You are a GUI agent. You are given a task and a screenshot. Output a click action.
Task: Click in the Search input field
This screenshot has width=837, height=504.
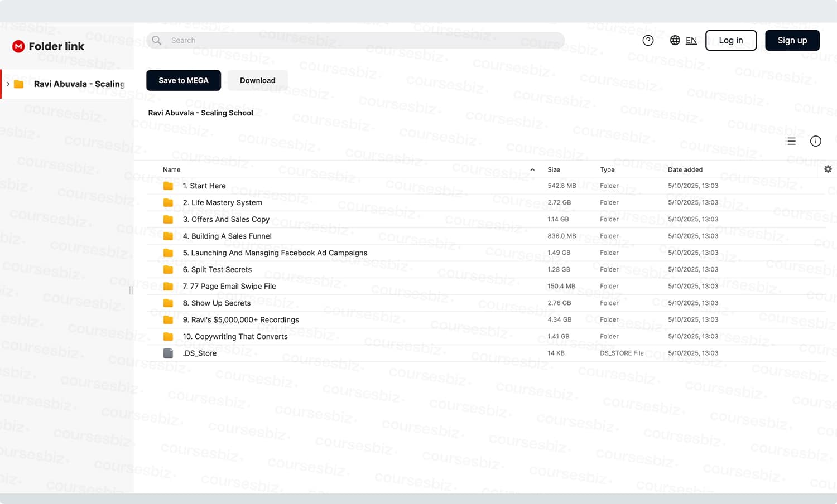[x=355, y=40]
